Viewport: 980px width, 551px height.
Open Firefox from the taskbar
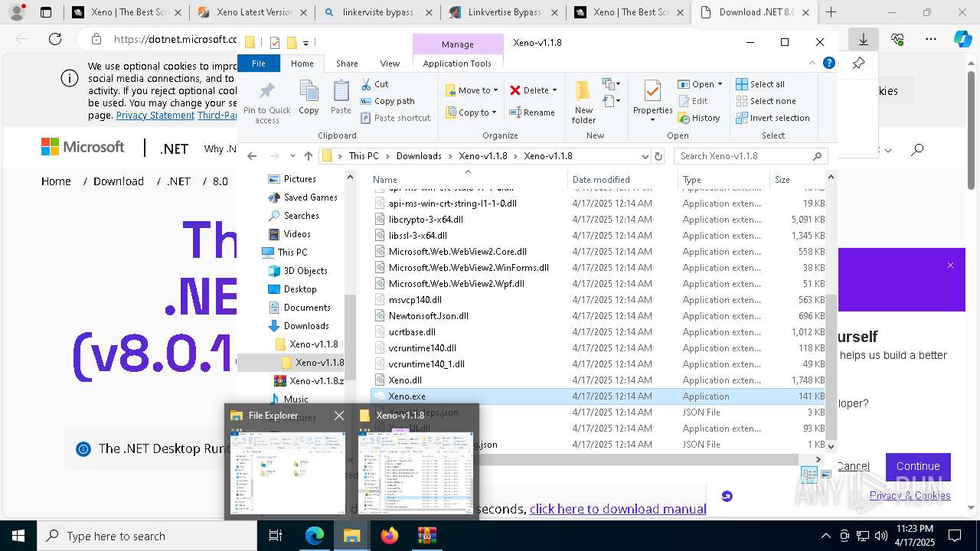(x=390, y=536)
